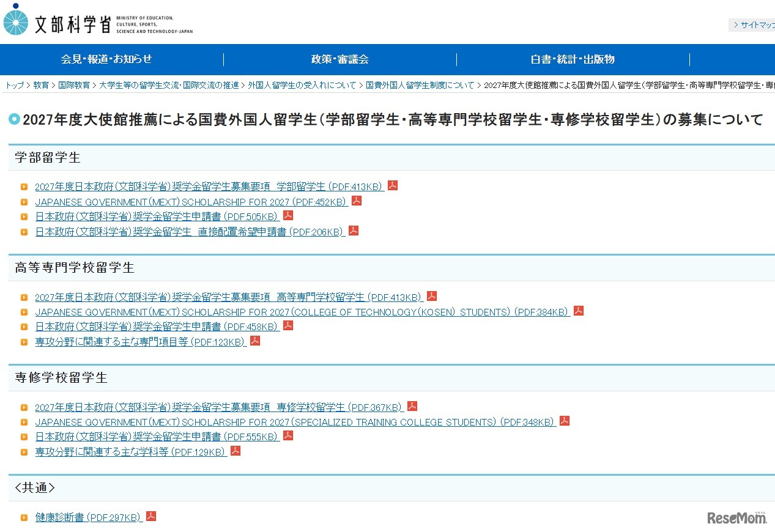Screen dimensions: 775x532
Task: Click PDF icon beside 学部留学生 募集要項 link
Action: [393, 185]
